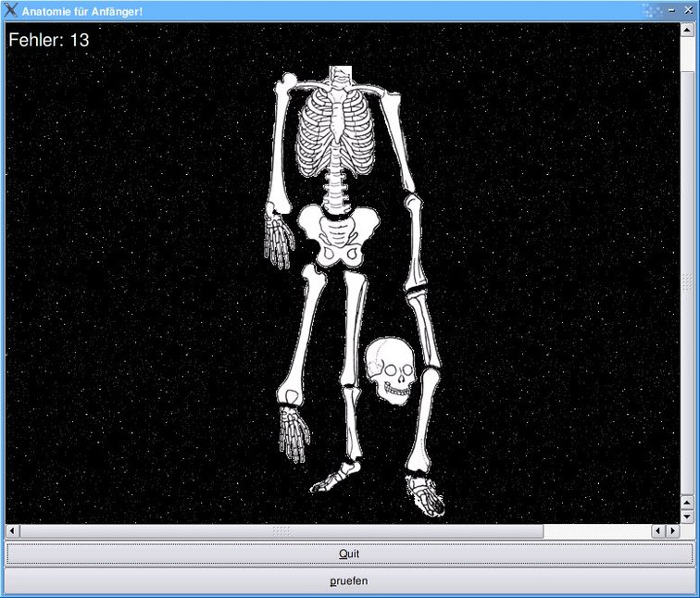Click the window title 'Anatomie für Anfänger!'
Viewport: 700px width, 598px height.
pos(82,12)
